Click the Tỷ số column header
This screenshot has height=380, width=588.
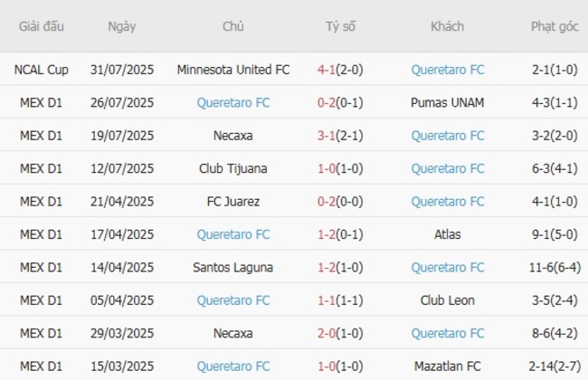[341, 26]
